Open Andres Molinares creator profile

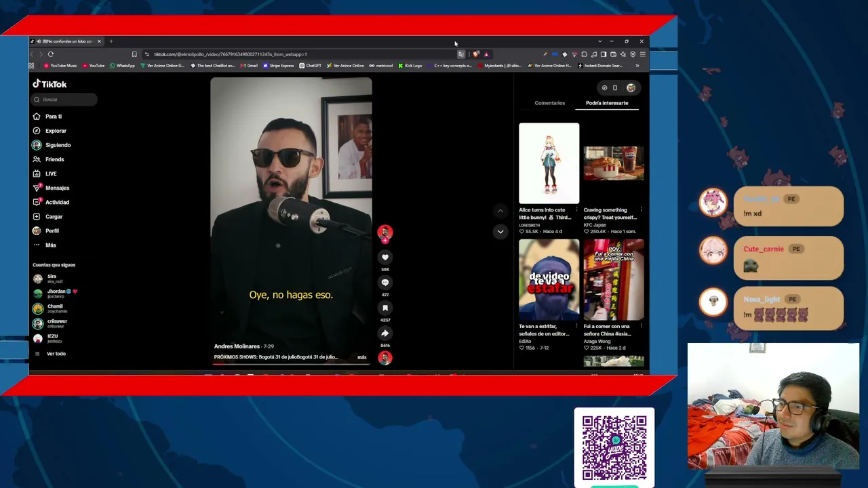point(237,346)
